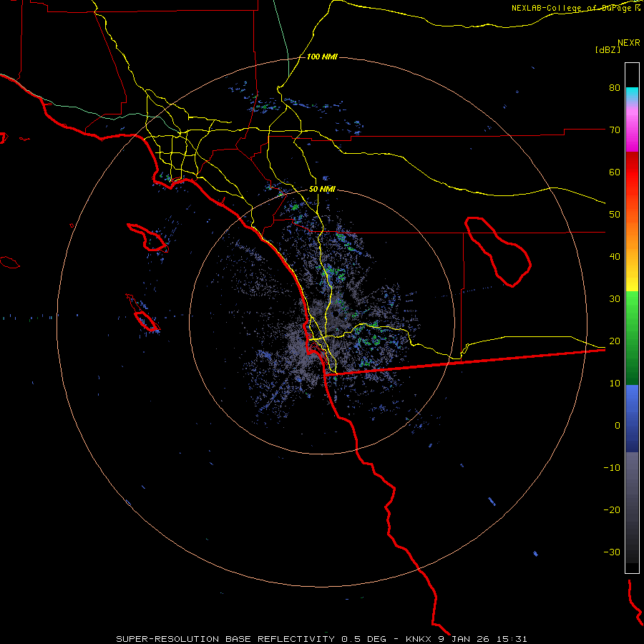Click the 15:31 time stamp
The image size is (644, 644).
tap(512, 639)
